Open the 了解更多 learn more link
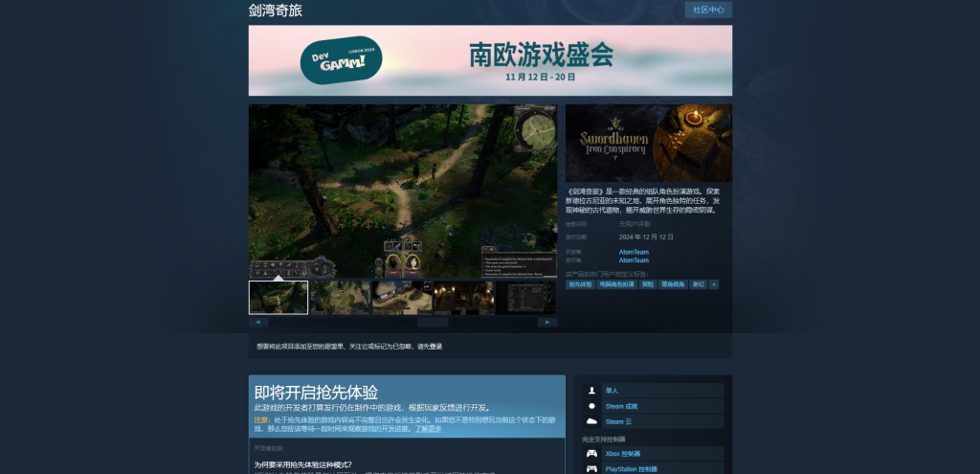Screen dimensions: 980x474 click(x=428, y=429)
